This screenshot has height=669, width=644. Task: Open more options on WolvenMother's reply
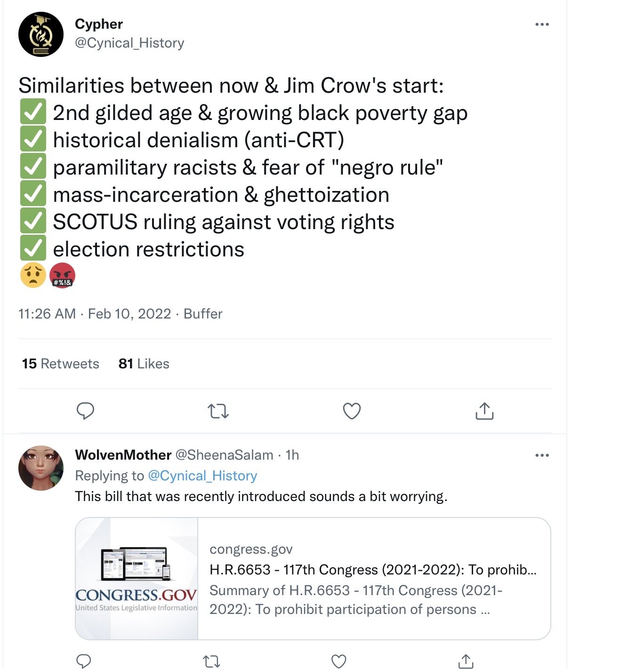542,455
